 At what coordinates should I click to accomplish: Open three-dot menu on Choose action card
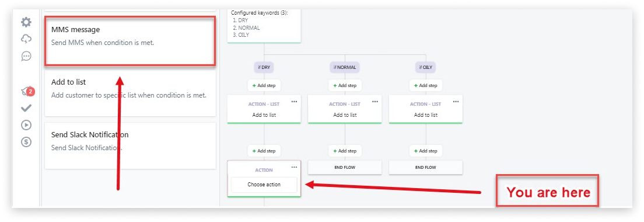pyautogui.click(x=294, y=167)
